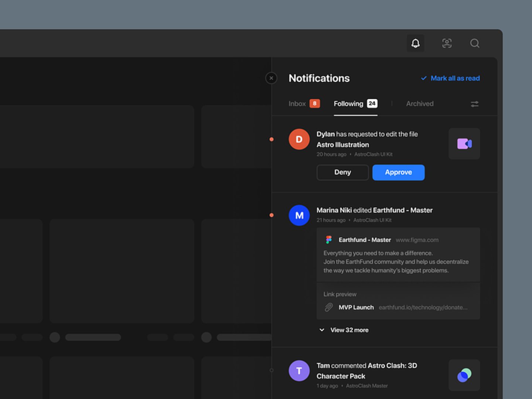Open the profile scan icon
The height and width of the screenshot is (399, 532).
click(447, 44)
